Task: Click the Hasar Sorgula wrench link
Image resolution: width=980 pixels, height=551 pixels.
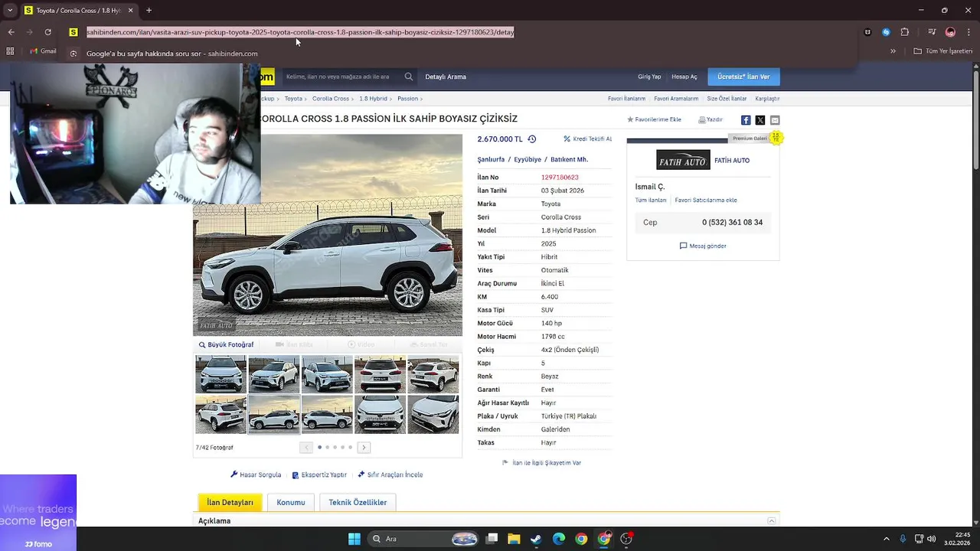Action: [256, 474]
